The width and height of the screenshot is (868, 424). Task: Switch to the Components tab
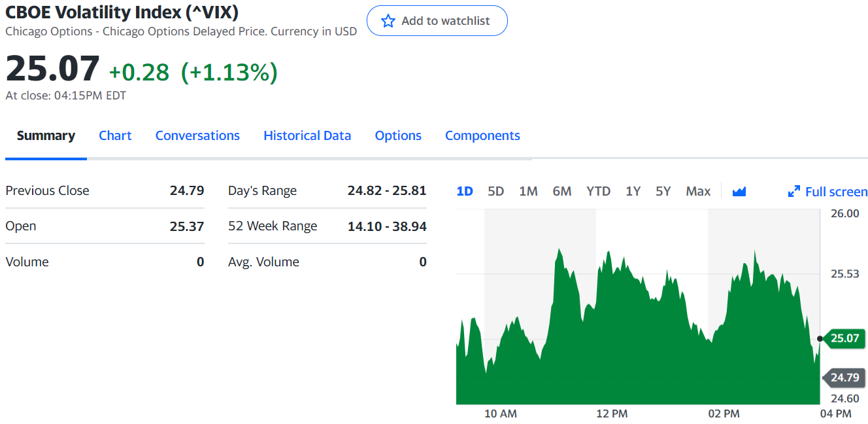pyautogui.click(x=482, y=135)
